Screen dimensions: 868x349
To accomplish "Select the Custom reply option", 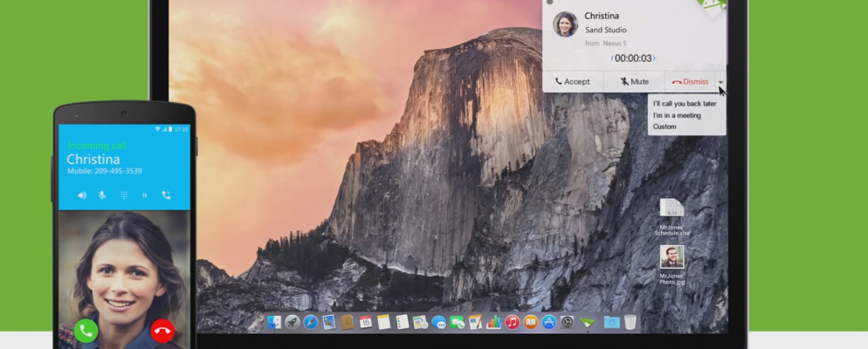I will 665,127.
